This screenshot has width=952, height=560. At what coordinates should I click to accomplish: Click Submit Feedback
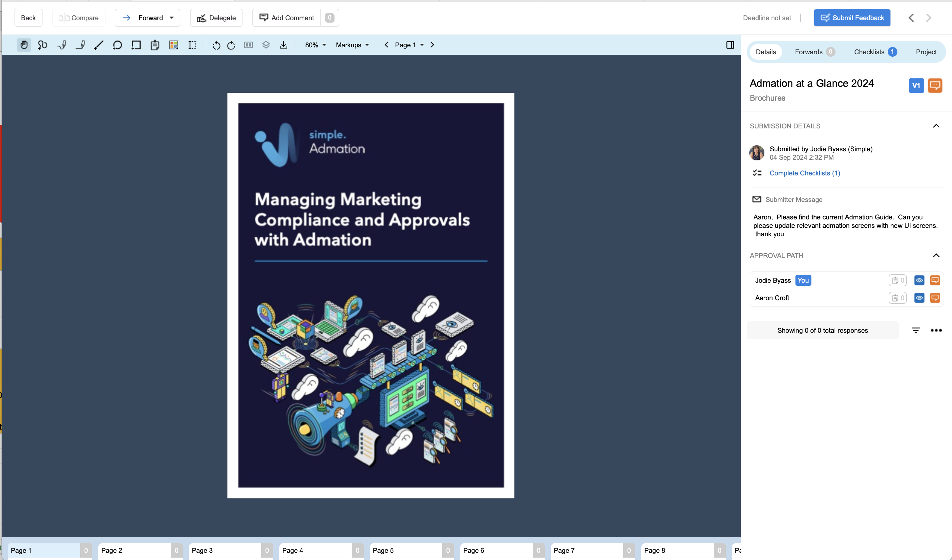pos(852,18)
